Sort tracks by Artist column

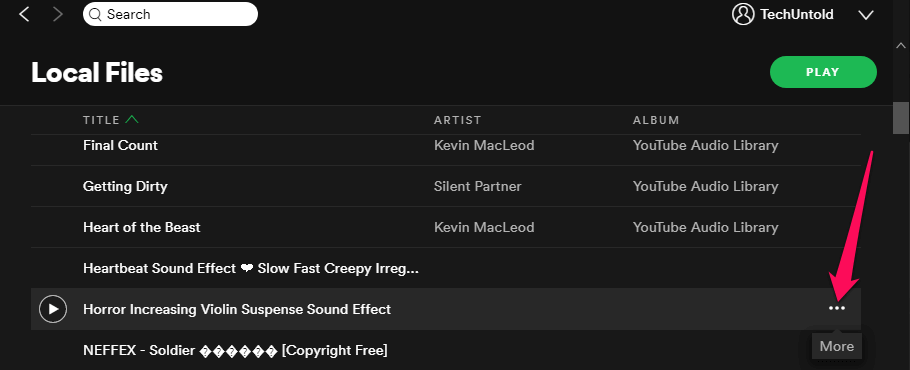[x=457, y=121]
